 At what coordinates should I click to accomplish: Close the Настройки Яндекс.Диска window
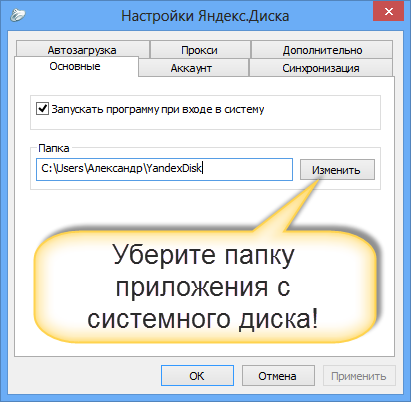388,12
